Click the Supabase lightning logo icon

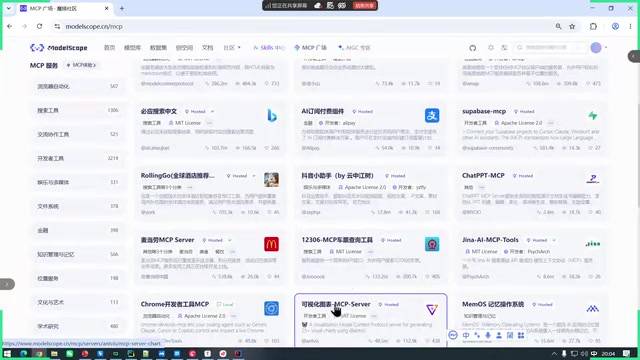[x=593, y=116]
